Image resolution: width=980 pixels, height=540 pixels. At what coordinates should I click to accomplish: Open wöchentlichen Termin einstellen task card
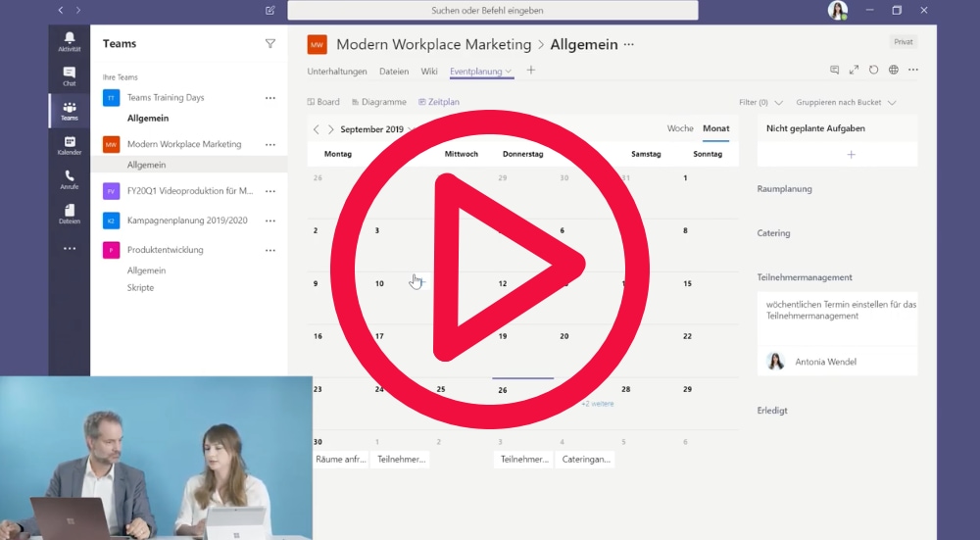point(838,334)
